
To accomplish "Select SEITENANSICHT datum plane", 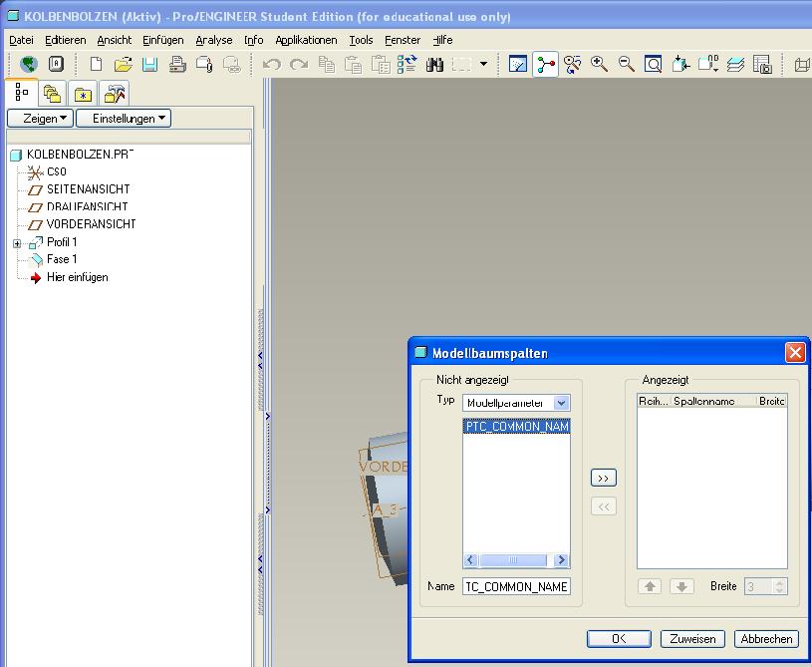I will 88,189.
